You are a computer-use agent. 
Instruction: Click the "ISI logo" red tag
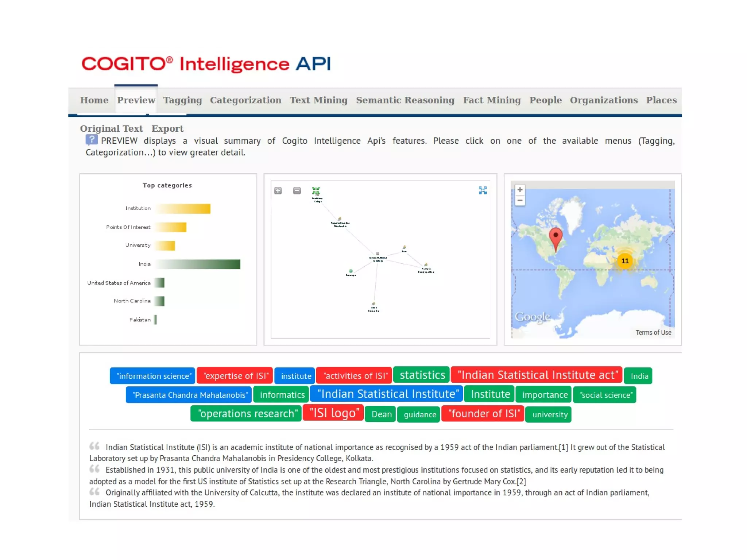(333, 413)
